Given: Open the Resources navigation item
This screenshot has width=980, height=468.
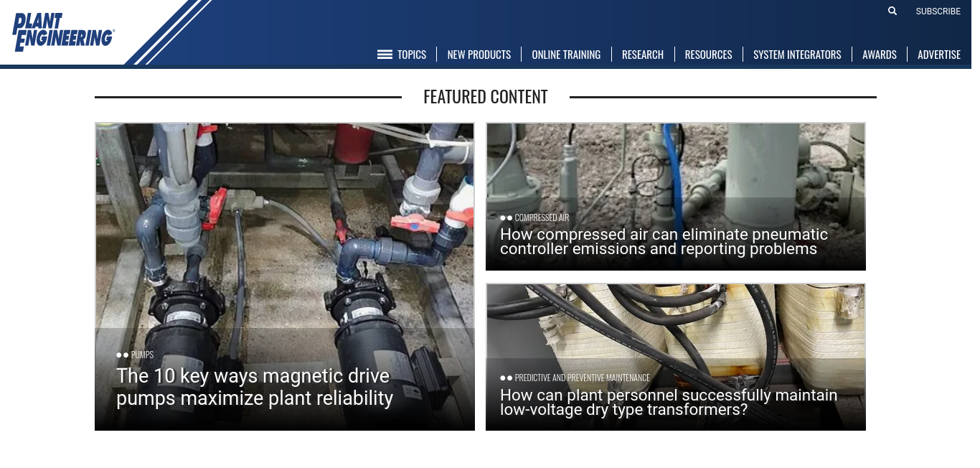Looking at the screenshot, I should point(708,55).
